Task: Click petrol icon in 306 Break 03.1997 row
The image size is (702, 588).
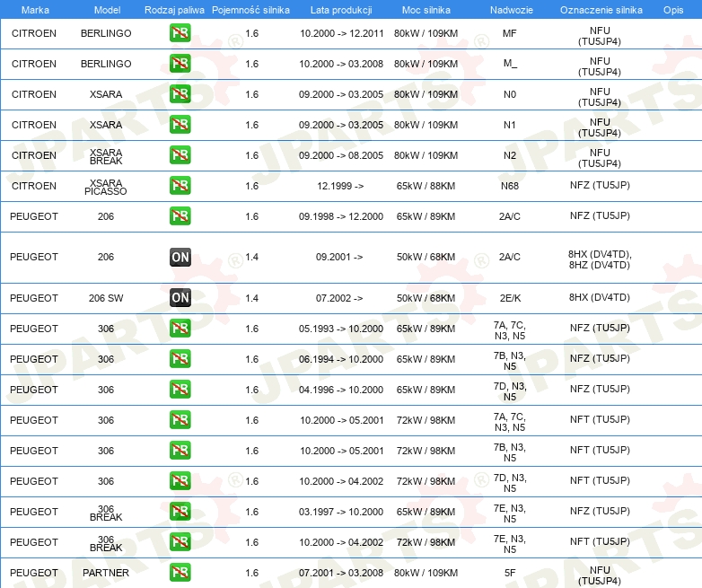Action: pyautogui.click(x=180, y=511)
